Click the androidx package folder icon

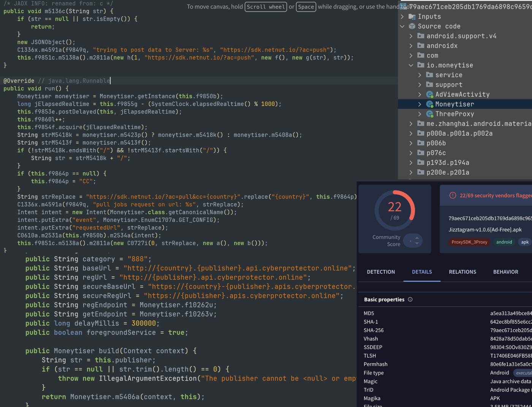[421, 46]
